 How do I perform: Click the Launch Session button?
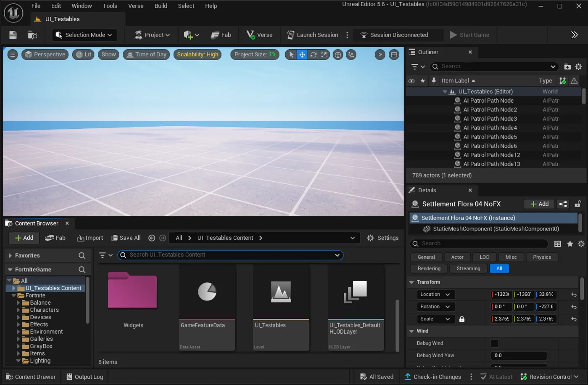coord(312,35)
